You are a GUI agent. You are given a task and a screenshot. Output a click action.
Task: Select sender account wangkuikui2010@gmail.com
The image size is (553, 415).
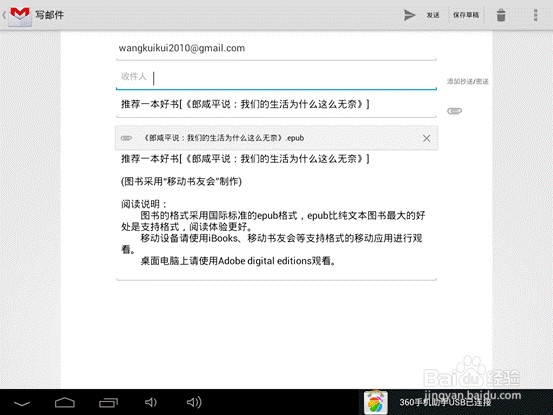tap(276, 48)
